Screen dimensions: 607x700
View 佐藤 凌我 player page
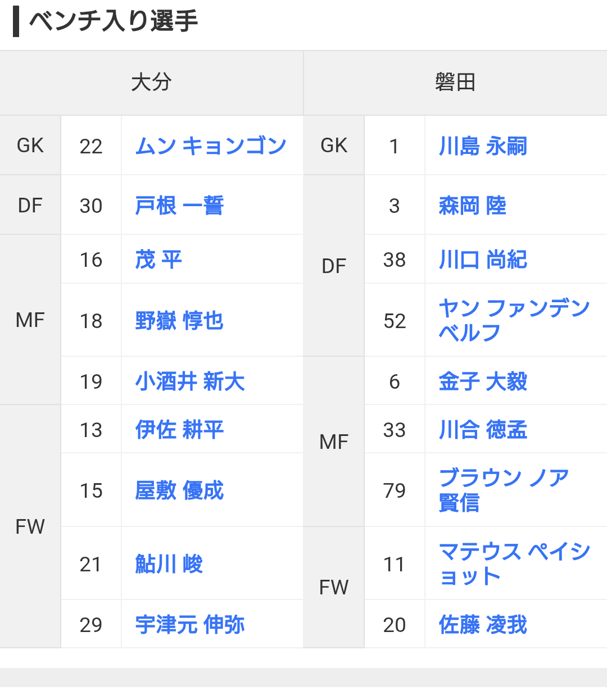pos(483,625)
